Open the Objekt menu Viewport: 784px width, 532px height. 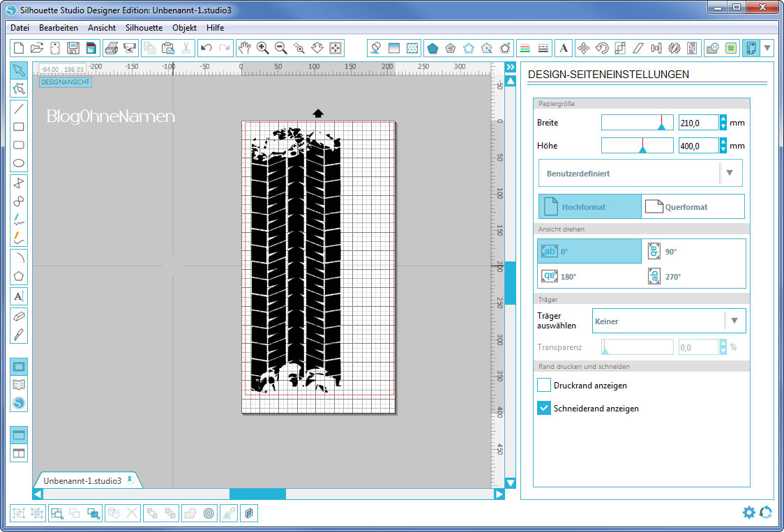click(x=184, y=28)
